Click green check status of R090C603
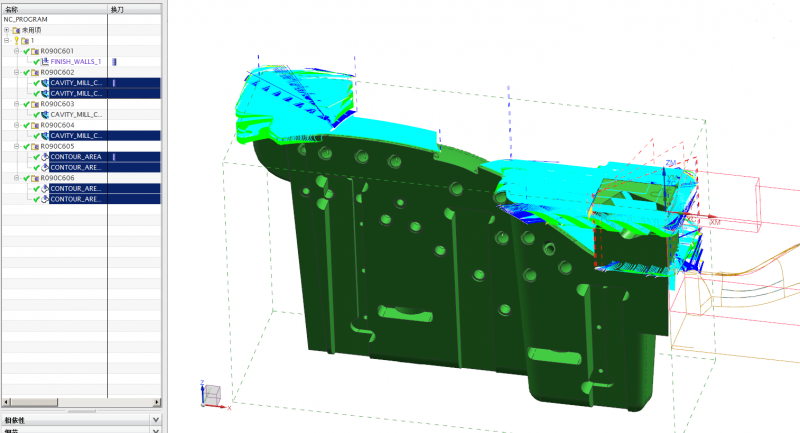The height and width of the screenshot is (433, 800). 27,104
